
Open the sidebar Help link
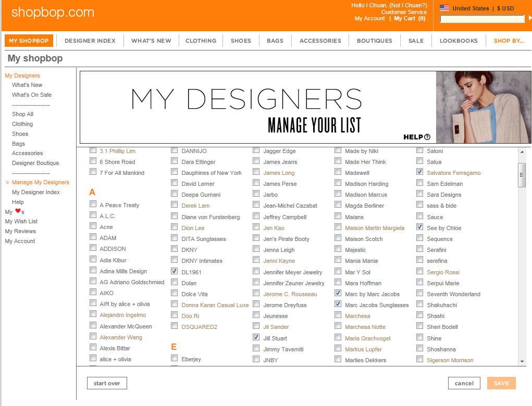click(18, 202)
